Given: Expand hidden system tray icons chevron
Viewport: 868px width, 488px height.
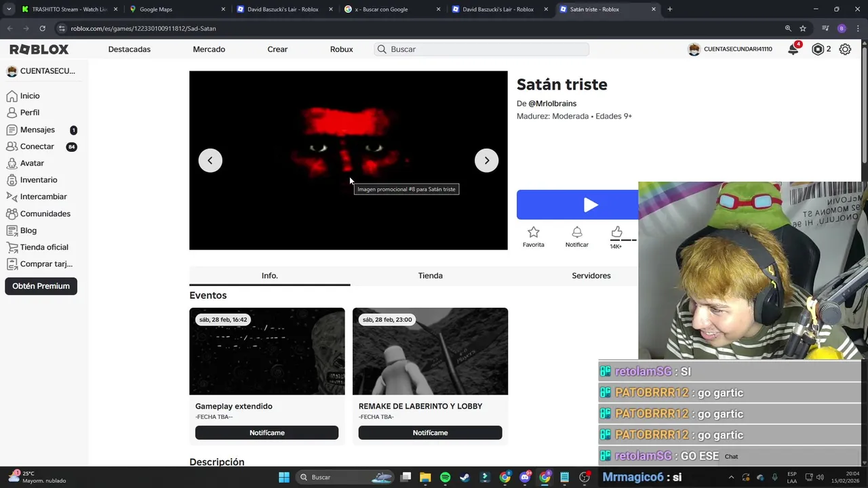Looking at the screenshot, I should [731, 477].
